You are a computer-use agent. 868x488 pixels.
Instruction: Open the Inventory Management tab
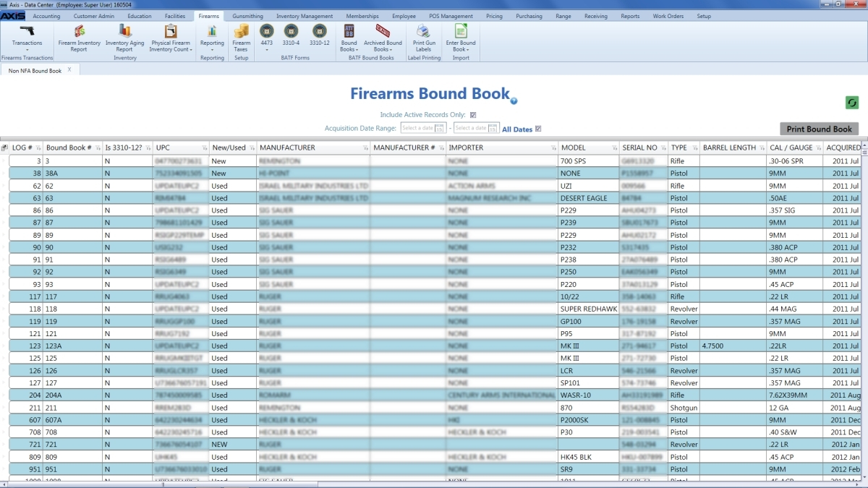click(x=305, y=16)
